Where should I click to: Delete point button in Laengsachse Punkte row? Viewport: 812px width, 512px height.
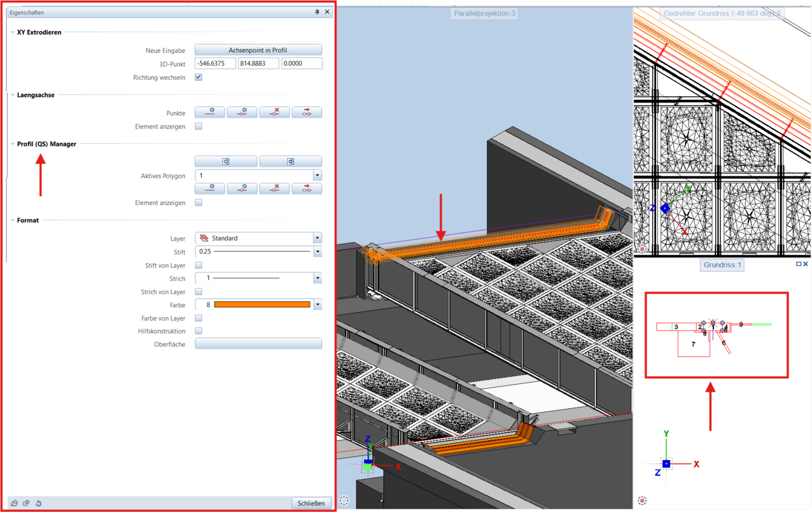274,113
